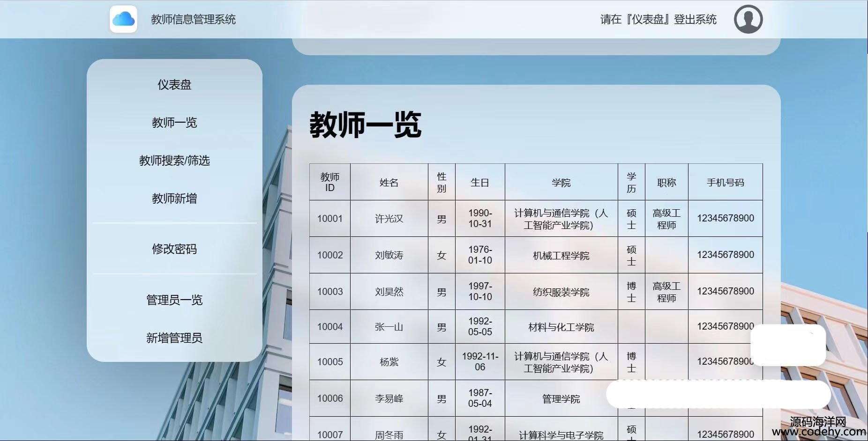
Task: Click 计算机与通信学院 cell in 杨紫's row
Action: coord(561,362)
